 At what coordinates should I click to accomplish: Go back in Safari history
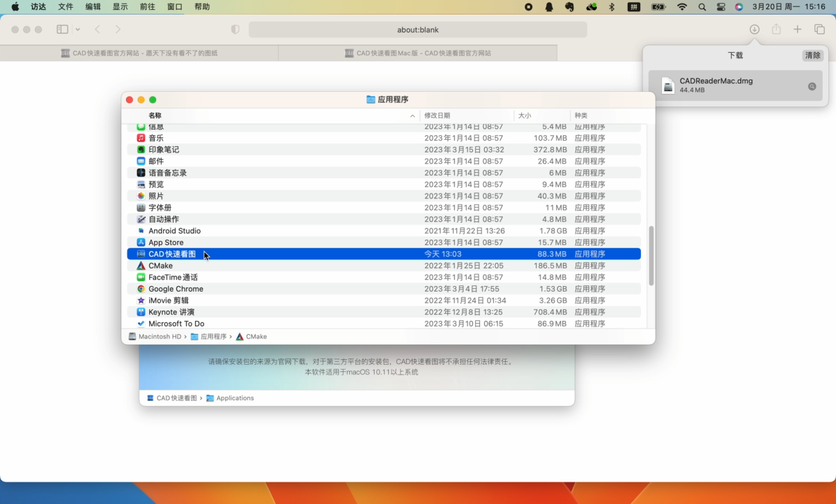98,30
